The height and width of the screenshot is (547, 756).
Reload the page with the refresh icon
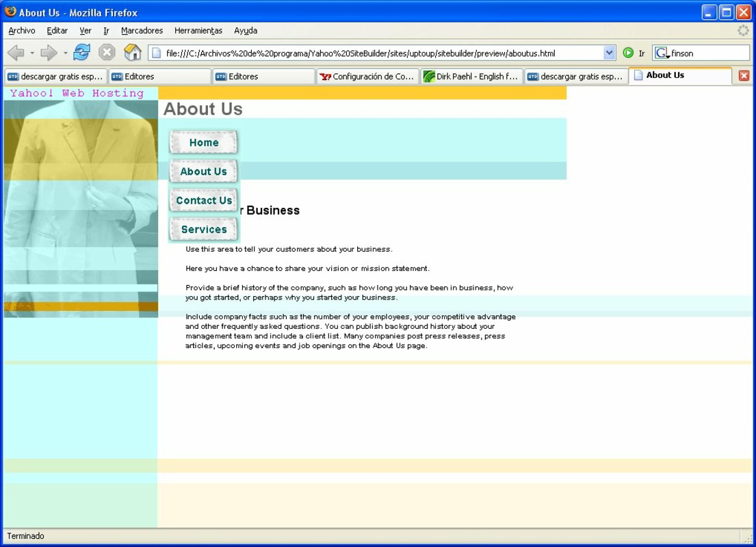(x=81, y=52)
